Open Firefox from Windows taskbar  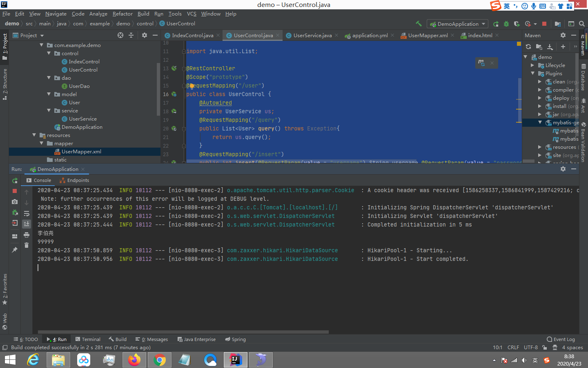point(134,360)
